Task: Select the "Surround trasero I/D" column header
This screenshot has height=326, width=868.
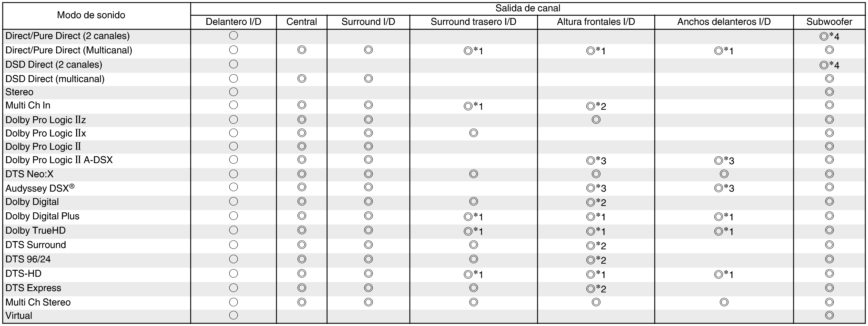Action: 473,22
